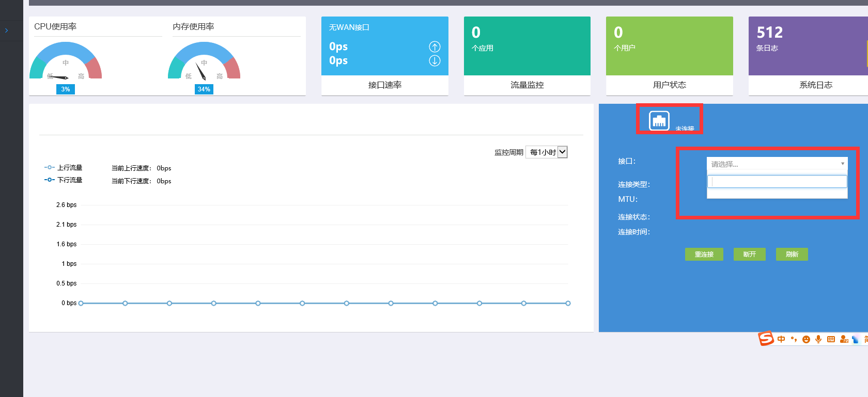Viewport: 868px width, 397px height.
Task: Click the memory usage gauge needle
Action: coord(201,72)
